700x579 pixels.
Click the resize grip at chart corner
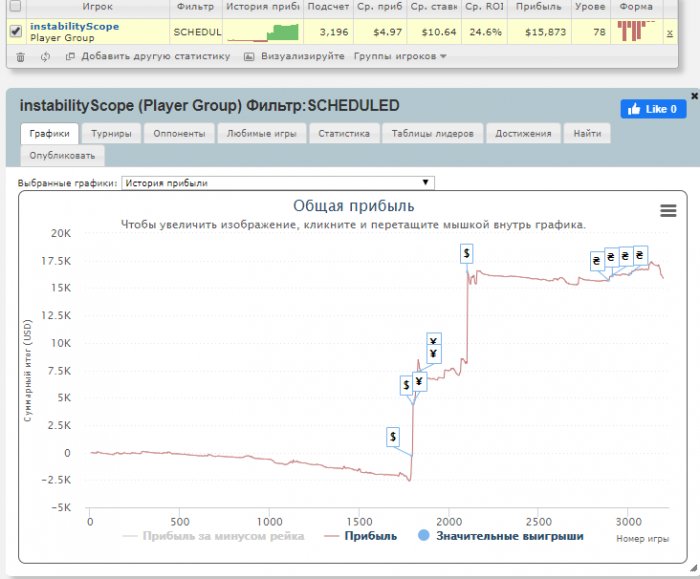pyautogui.click(x=693, y=568)
